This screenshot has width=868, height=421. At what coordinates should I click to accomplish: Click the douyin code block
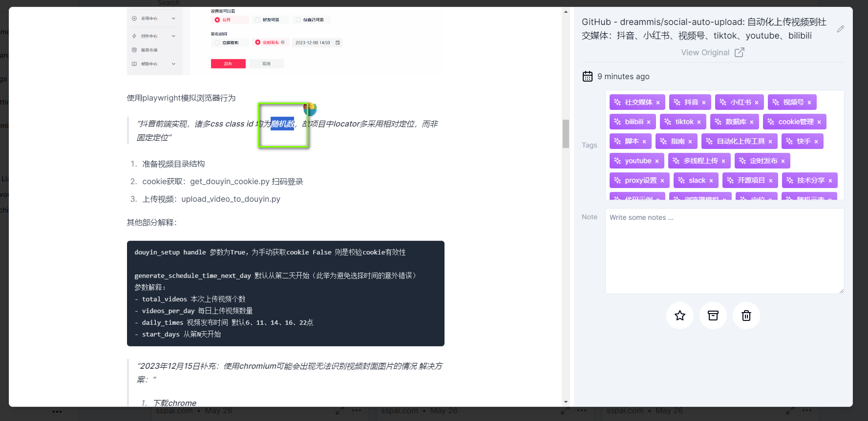(285, 293)
